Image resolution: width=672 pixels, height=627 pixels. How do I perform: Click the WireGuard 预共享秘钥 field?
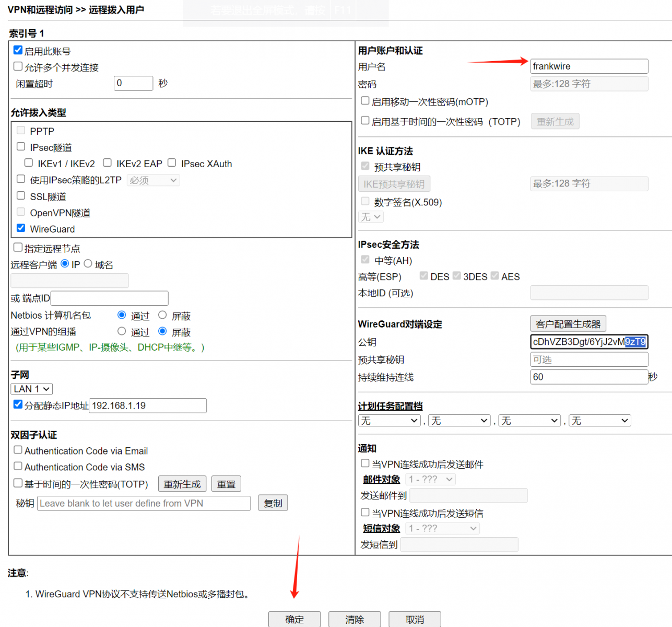pos(590,359)
